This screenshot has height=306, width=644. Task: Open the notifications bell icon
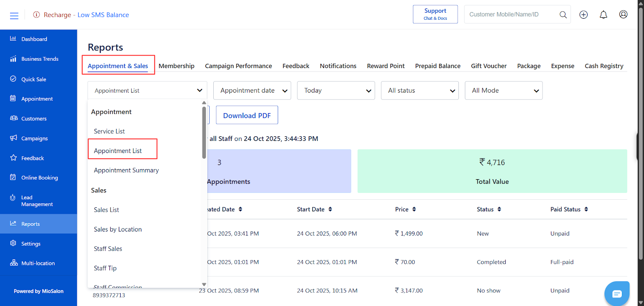[x=603, y=14]
